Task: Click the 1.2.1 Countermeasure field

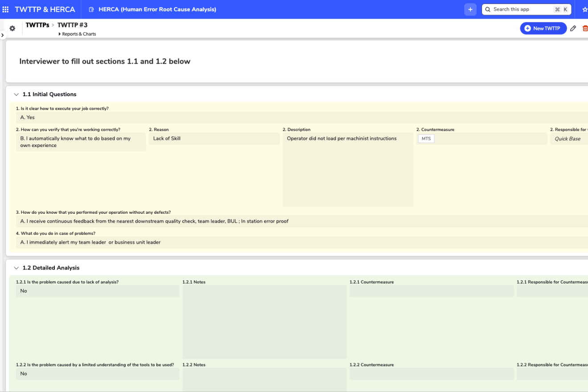Action: click(431, 291)
